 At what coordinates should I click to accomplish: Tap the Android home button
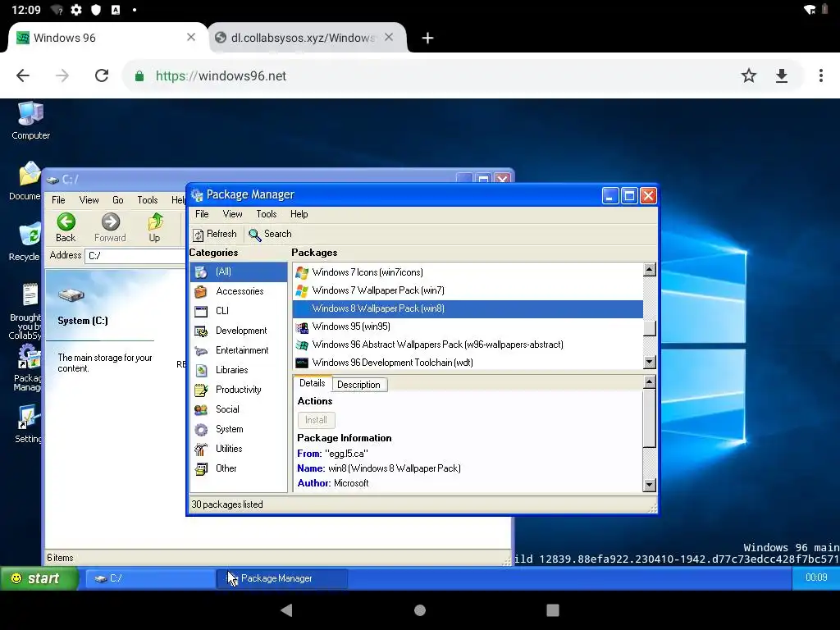420,610
